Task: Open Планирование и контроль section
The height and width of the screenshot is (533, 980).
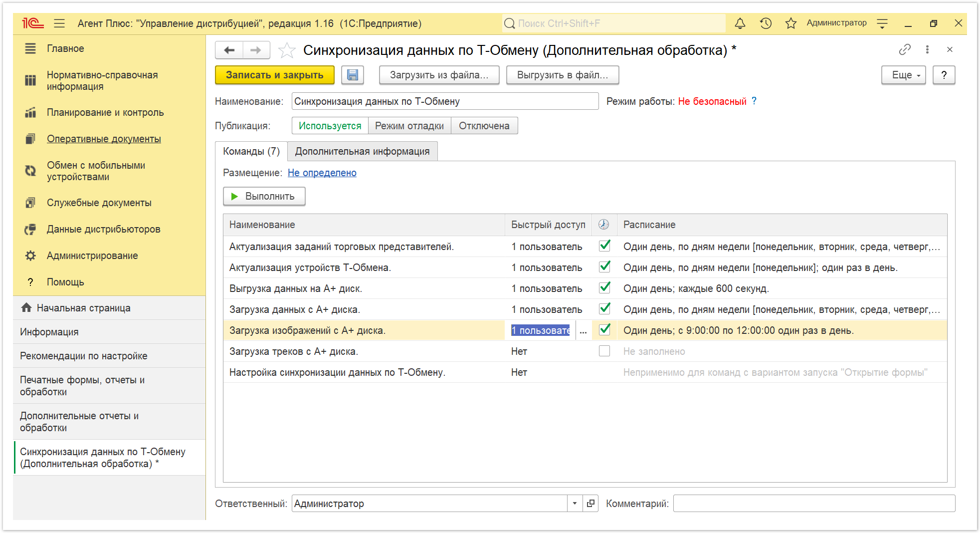Action: (105, 112)
